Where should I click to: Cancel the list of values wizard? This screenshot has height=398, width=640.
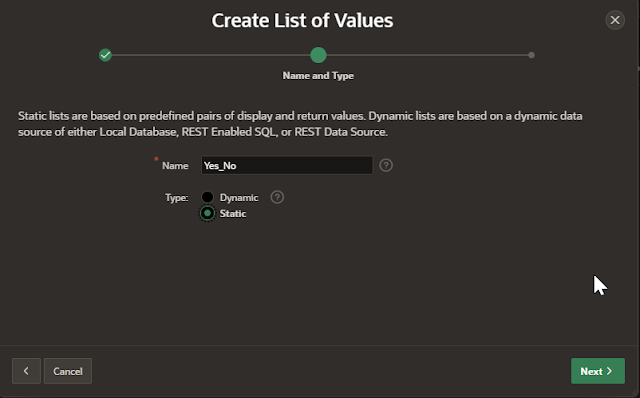[x=68, y=371]
